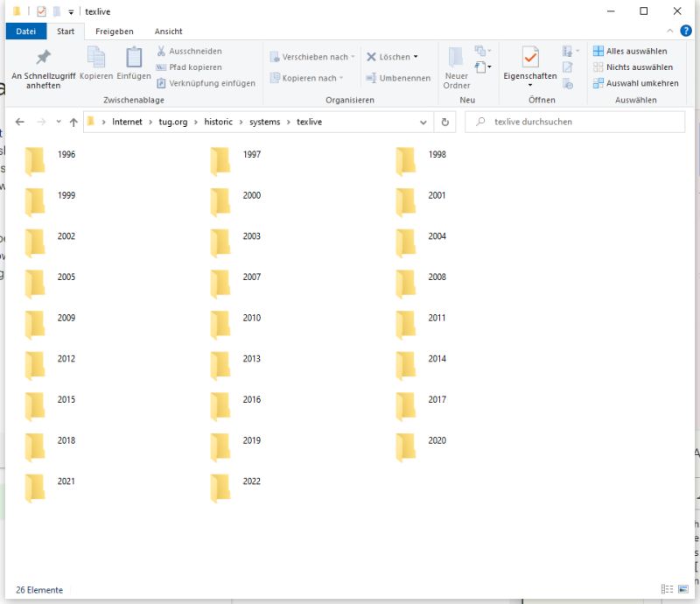Viewport: 700px width, 604px height.
Task: Open recent locations dropdown arrow
Action: click(x=59, y=122)
